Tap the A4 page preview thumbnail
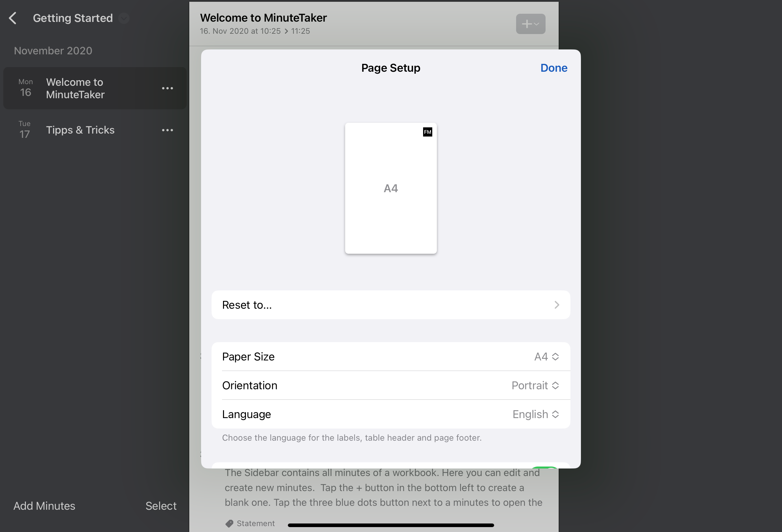 click(391, 188)
